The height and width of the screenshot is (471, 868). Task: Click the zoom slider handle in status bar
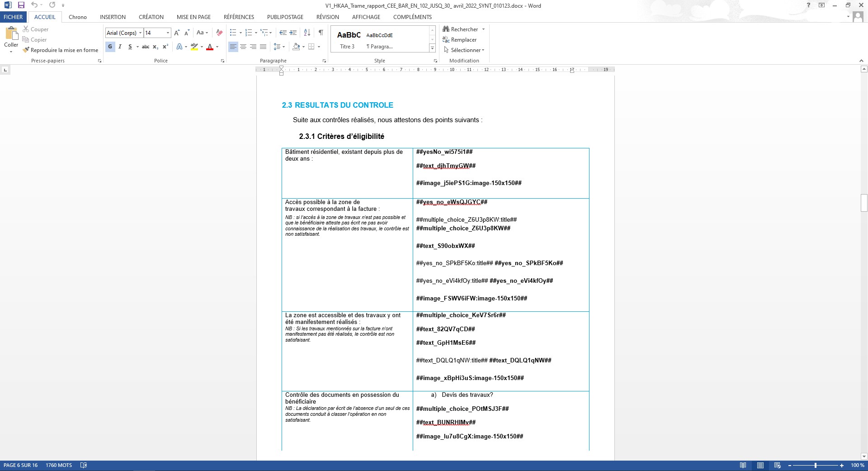(x=816, y=465)
